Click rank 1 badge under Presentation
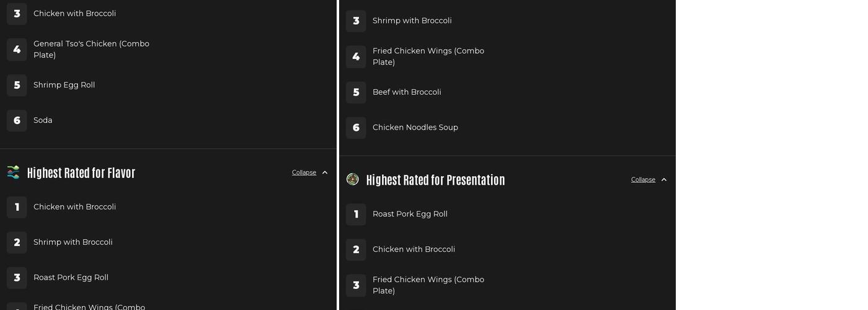868x310 pixels. 356,214
